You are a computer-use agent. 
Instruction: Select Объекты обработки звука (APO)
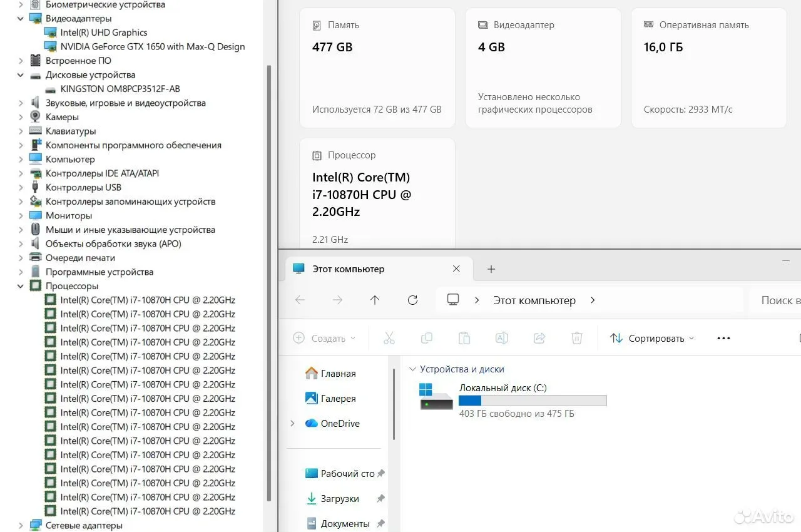(x=113, y=244)
